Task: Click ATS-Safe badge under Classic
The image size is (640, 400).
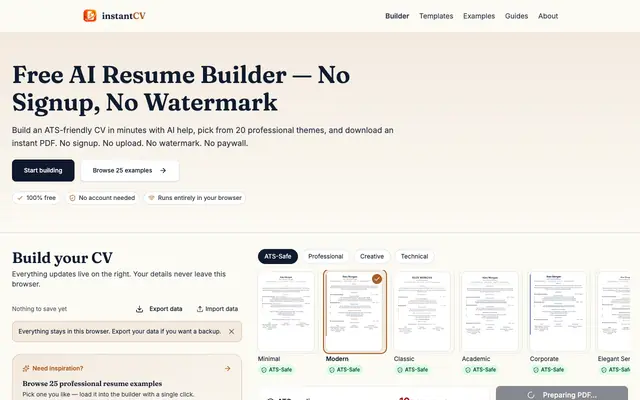Action: point(412,370)
